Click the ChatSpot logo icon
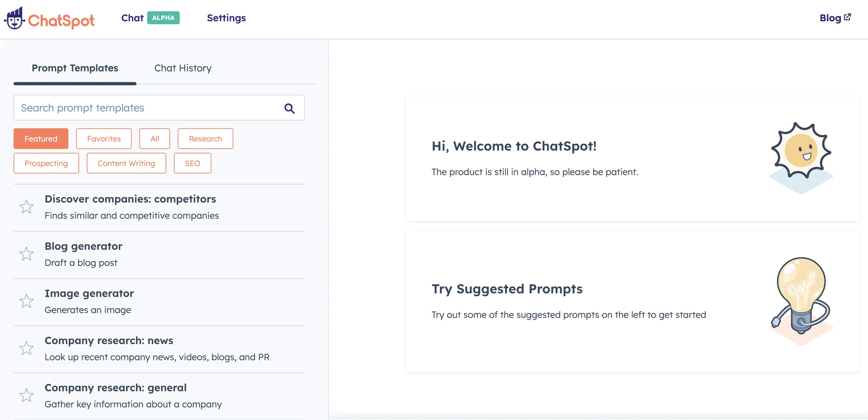The image size is (868, 420). 15,18
